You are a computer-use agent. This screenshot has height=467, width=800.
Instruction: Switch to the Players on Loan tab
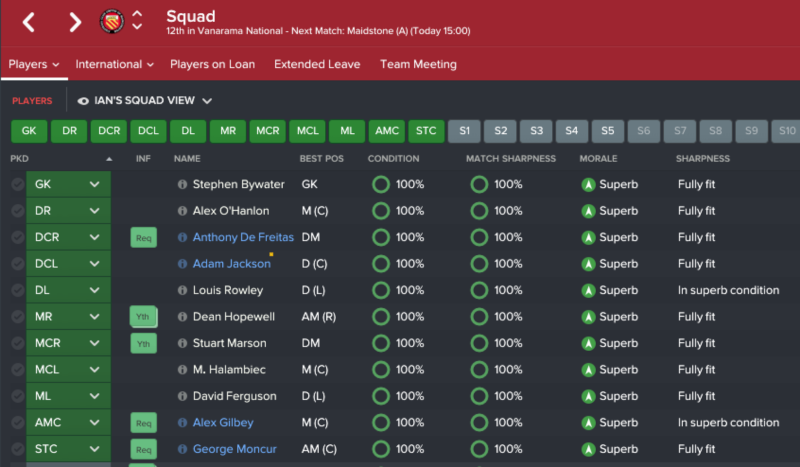212,64
